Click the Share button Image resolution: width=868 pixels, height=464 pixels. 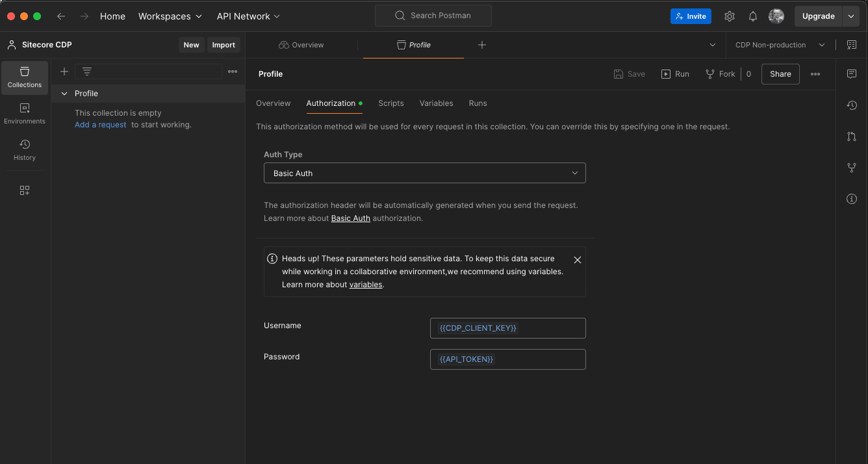click(780, 74)
